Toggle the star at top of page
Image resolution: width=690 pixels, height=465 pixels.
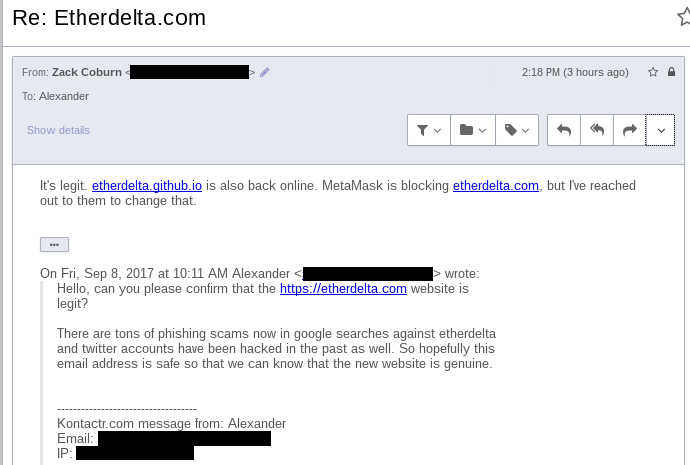(683, 17)
